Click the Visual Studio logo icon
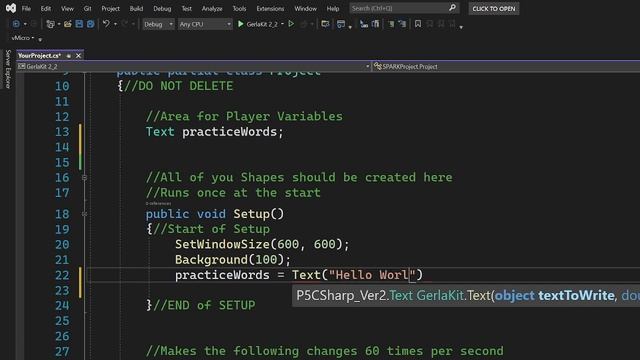640x360 pixels. pyautogui.click(x=11, y=8)
